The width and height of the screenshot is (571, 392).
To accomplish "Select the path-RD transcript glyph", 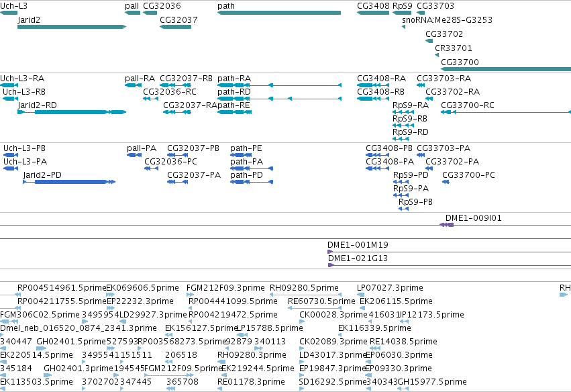I will (x=279, y=99).
